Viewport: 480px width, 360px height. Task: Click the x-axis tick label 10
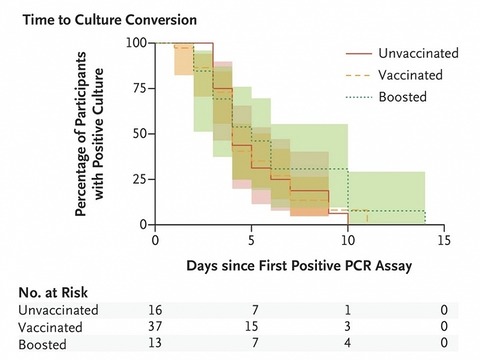348,240
